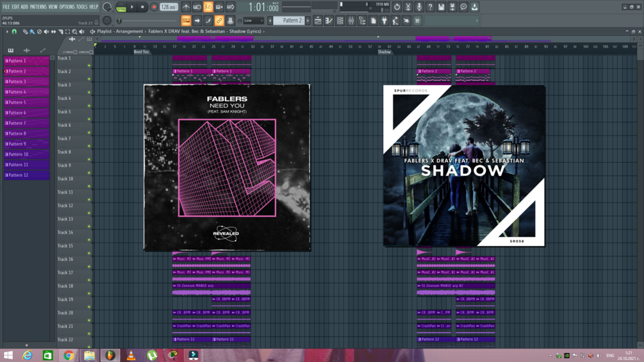This screenshot has width=644, height=362.
Task: Open the project picker (pages) icon
Action: coord(374,21)
